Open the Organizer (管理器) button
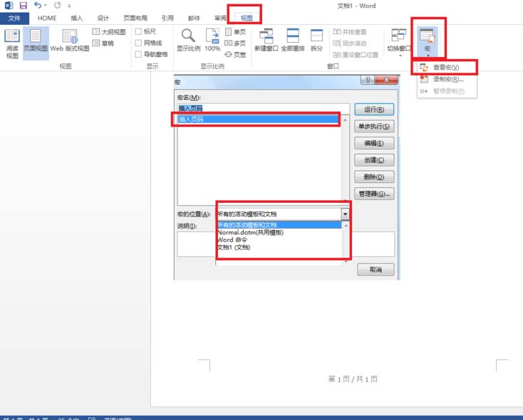Image resolution: width=523 pixels, height=420 pixels. click(374, 194)
